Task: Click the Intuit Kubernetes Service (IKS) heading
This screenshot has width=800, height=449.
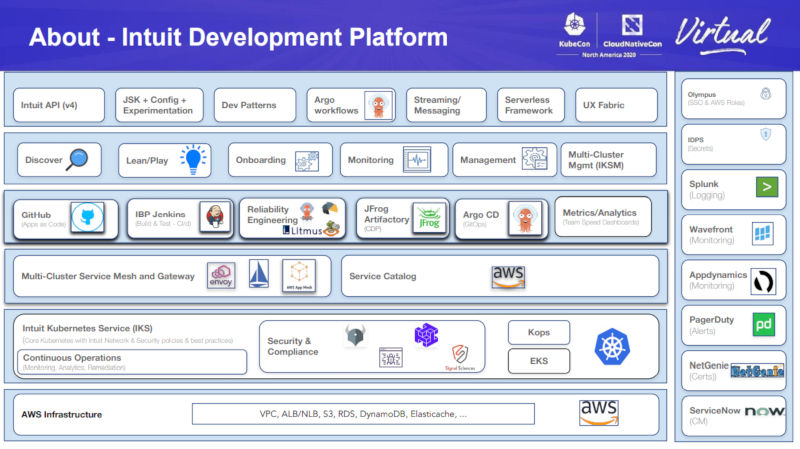Action: (87, 328)
